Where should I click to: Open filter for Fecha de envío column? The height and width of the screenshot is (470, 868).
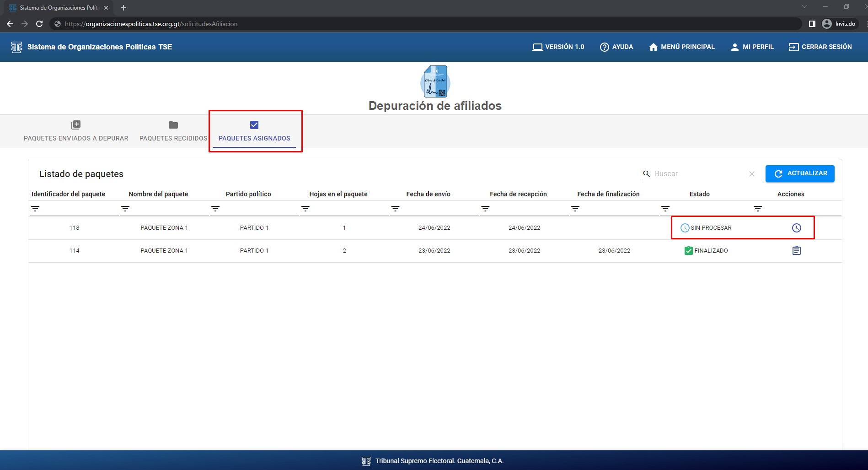coord(396,209)
